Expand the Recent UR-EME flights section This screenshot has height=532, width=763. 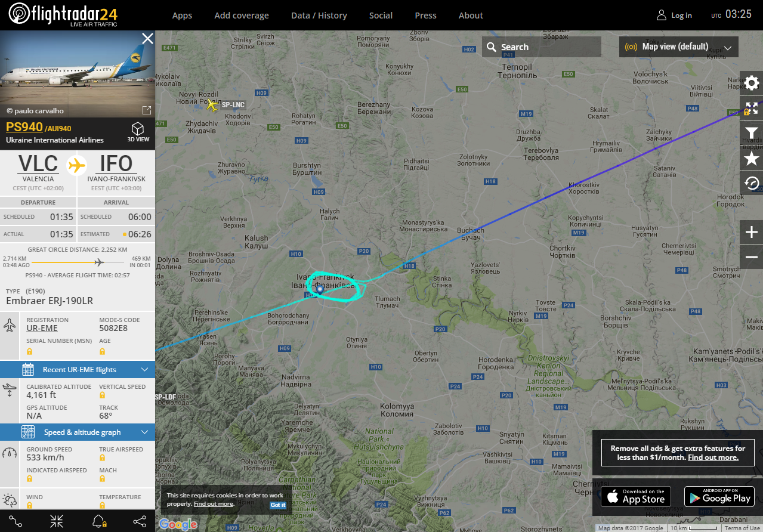point(78,369)
